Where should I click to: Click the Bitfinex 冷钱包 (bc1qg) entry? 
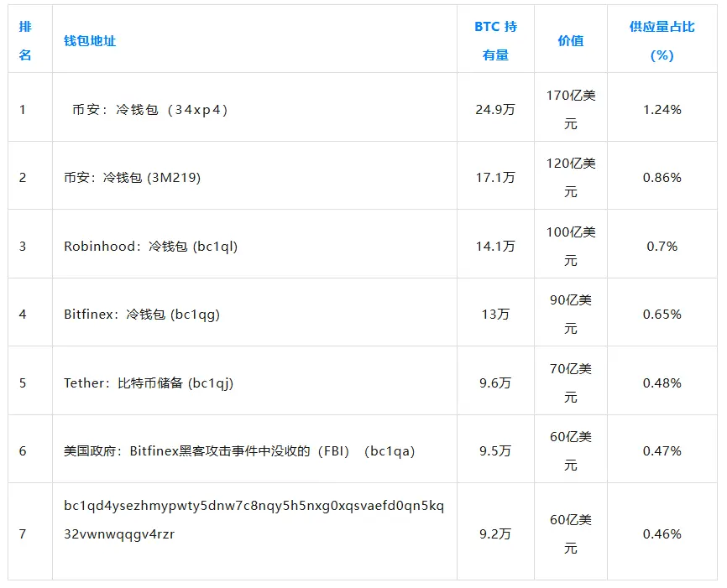click(x=142, y=315)
